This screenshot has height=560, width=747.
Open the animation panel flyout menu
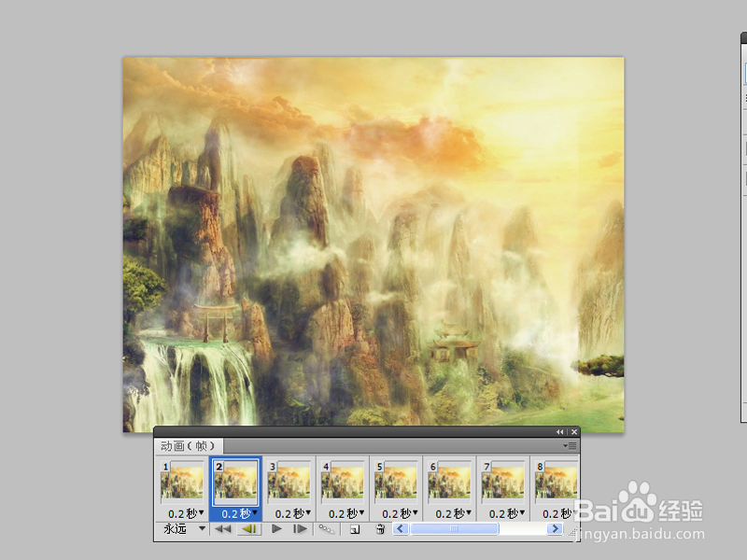[x=570, y=446]
